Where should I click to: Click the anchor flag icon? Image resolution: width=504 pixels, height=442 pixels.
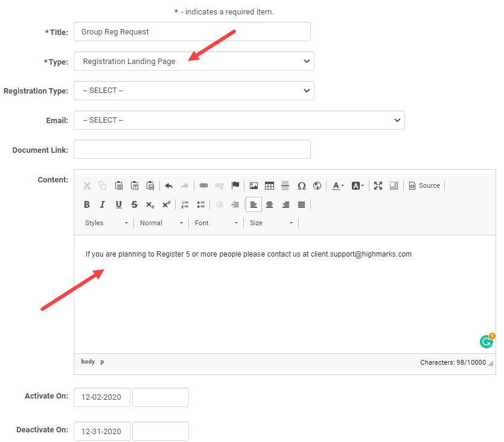tap(235, 186)
